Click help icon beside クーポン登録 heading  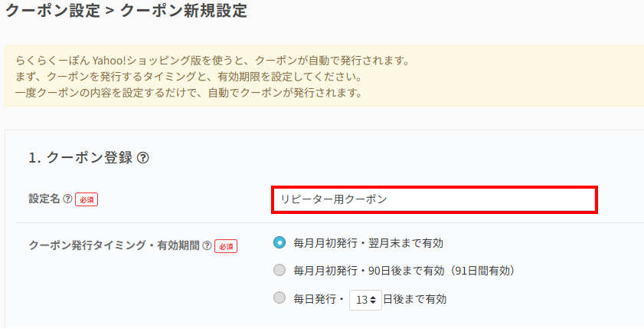(142, 158)
